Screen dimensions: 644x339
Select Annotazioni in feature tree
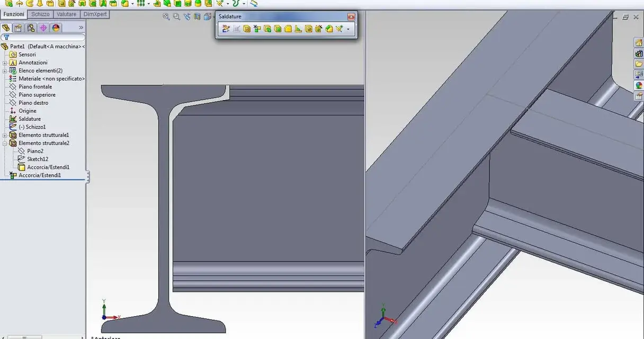tap(33, 63)
